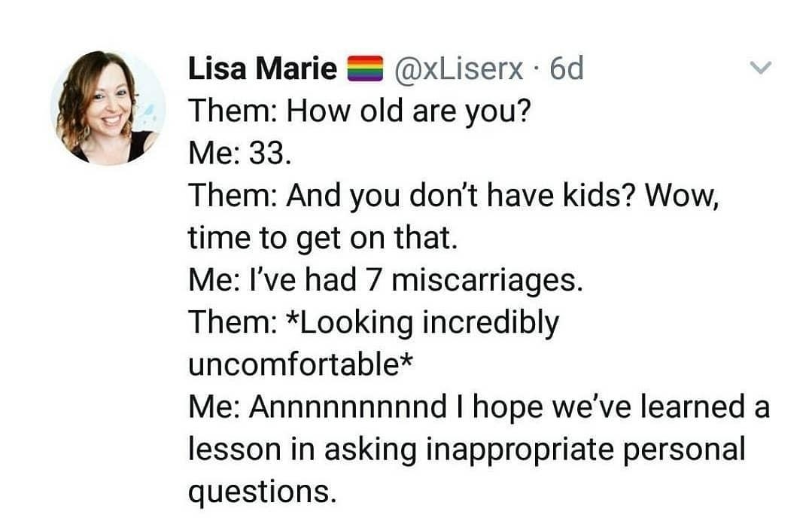Click the line "Them: *Looking incredibly"
The height and width of the screenshot is (524, 812).
pyautogui.click(x=373, y=322)
